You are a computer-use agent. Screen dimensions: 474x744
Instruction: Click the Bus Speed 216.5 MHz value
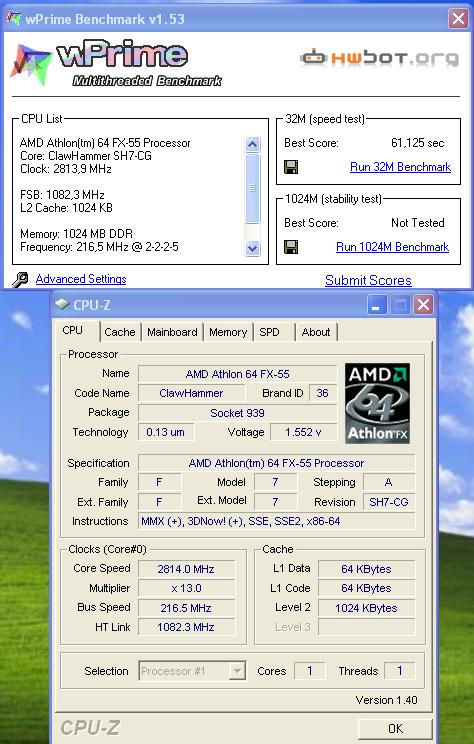186,608
